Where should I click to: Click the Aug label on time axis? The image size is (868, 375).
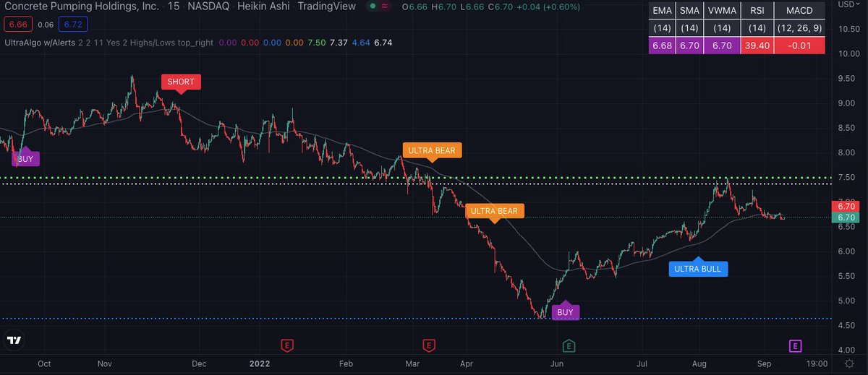click(x=698, y=366)
